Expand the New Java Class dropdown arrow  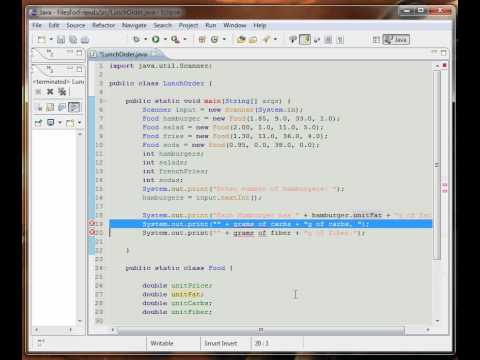click(224, 40)
